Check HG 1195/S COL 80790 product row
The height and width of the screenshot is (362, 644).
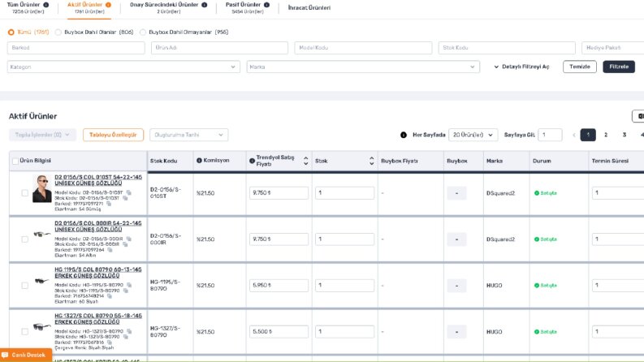coord(24,285)
